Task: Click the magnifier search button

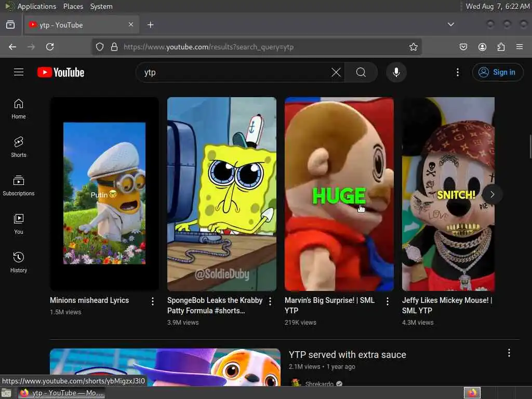Action: click(x=361, y=72)
